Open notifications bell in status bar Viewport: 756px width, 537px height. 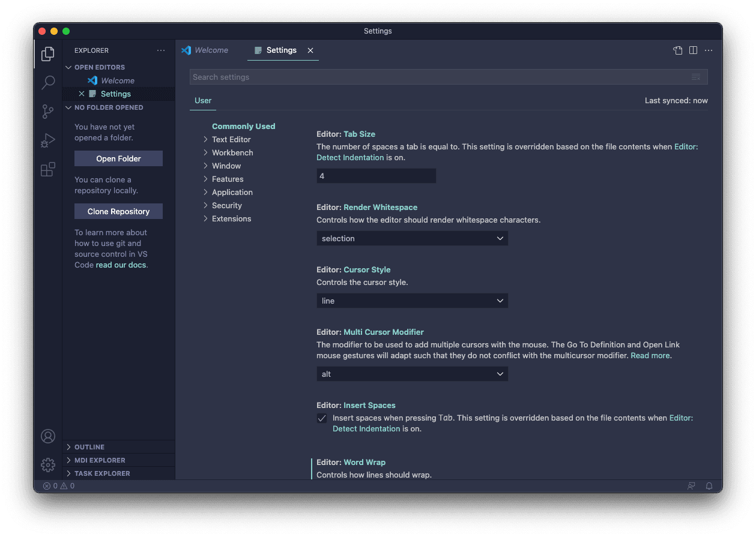click(x=709, y=486)
